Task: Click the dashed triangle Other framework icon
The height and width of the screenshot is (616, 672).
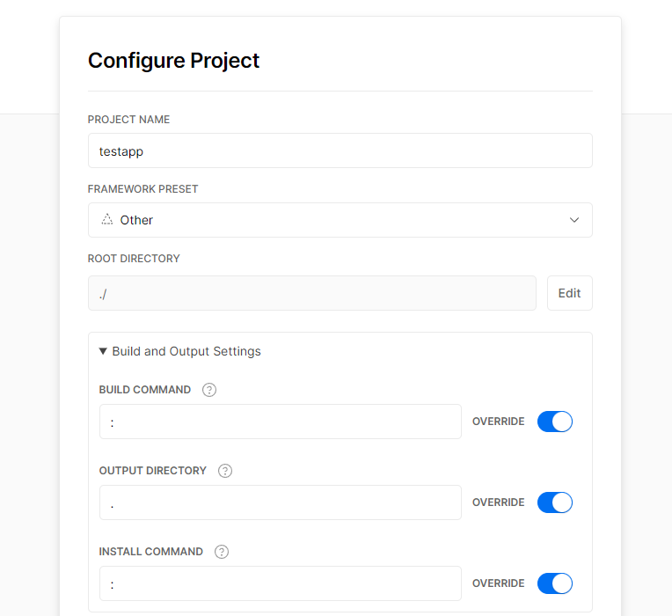Action: [x=107, y=220]
